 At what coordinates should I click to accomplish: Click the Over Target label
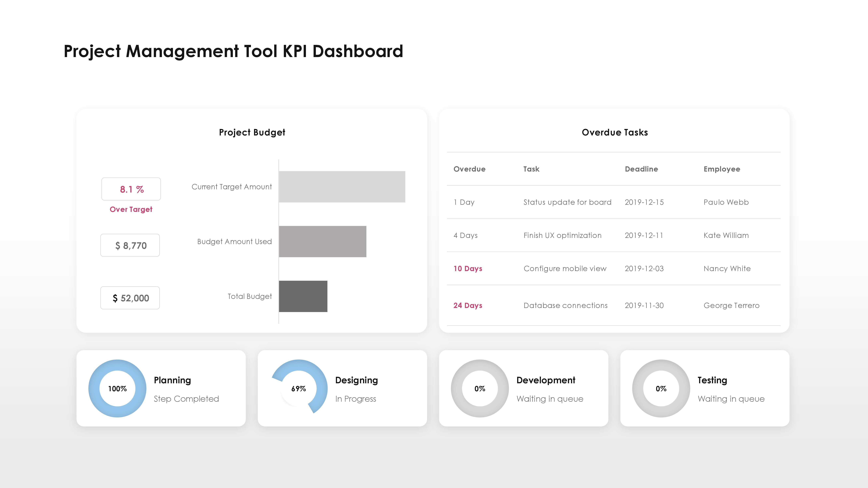point(131,209)
